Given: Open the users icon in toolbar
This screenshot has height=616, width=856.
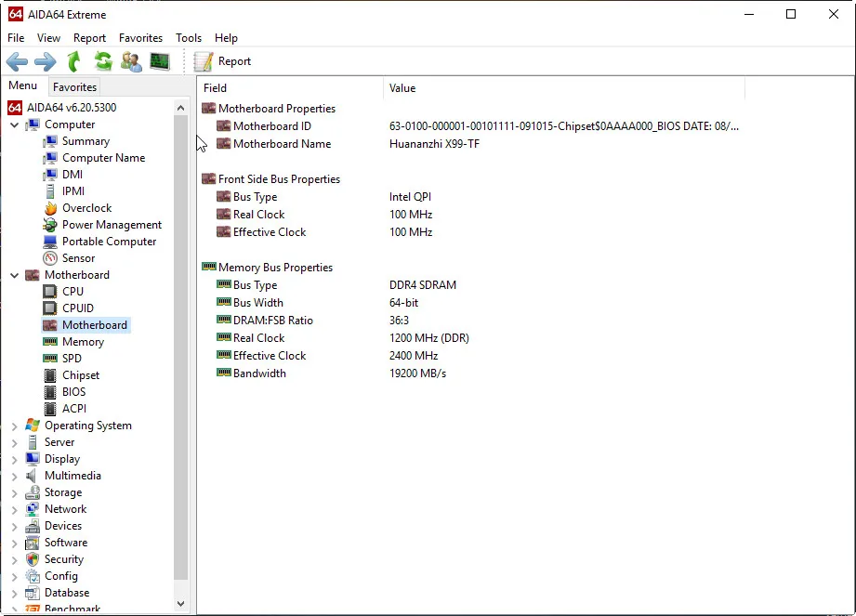Looking at the screenshot, I should (x=131, y=61).
